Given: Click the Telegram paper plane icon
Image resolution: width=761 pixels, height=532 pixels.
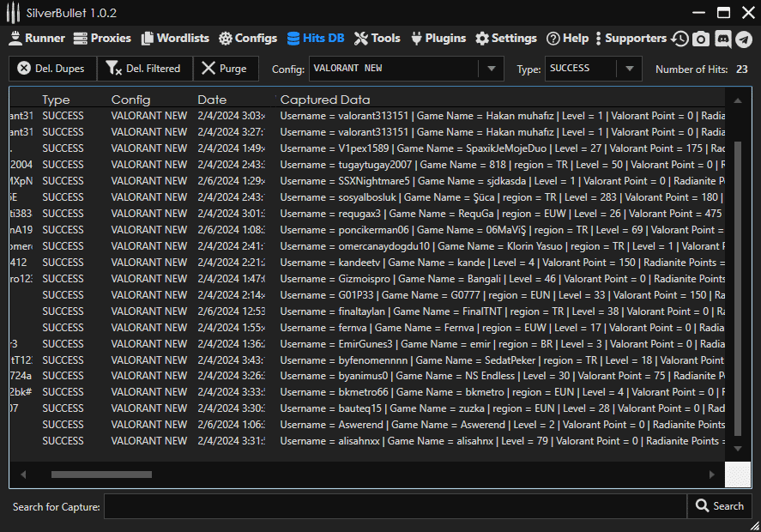Looking at the screenshot, I should tap(743, 39).
